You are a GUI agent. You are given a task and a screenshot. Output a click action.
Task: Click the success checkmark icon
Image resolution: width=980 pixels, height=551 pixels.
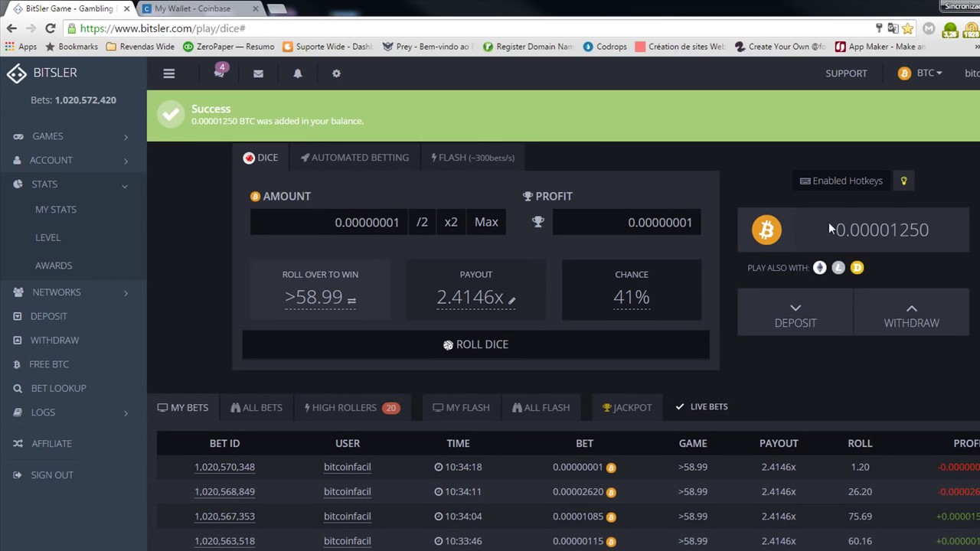click(171, 115)
